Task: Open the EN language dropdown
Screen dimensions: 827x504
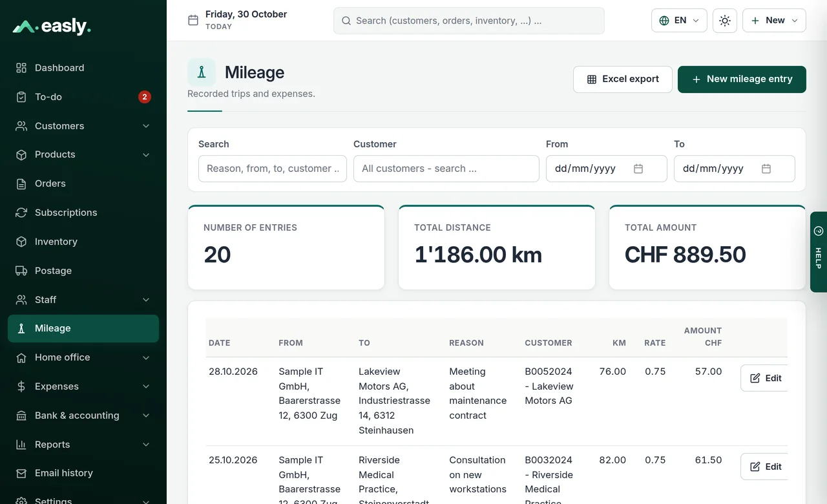Action: (679, 21)
